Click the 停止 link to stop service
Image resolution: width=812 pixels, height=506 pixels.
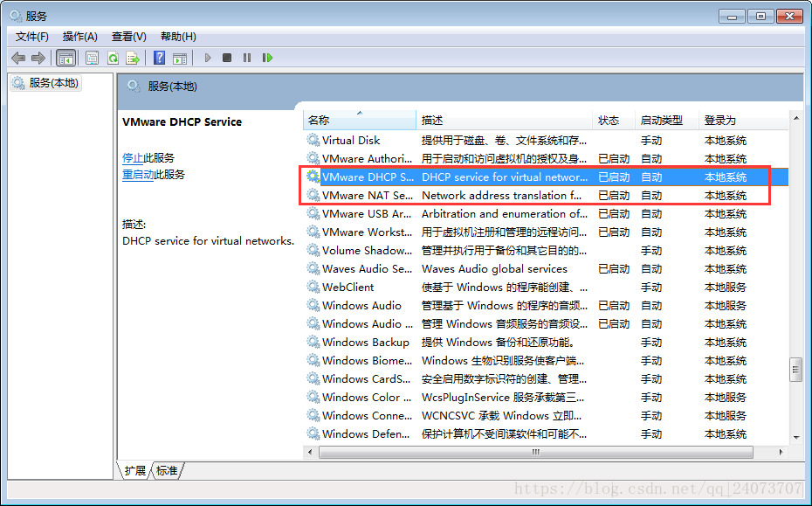tap(133, 158)
